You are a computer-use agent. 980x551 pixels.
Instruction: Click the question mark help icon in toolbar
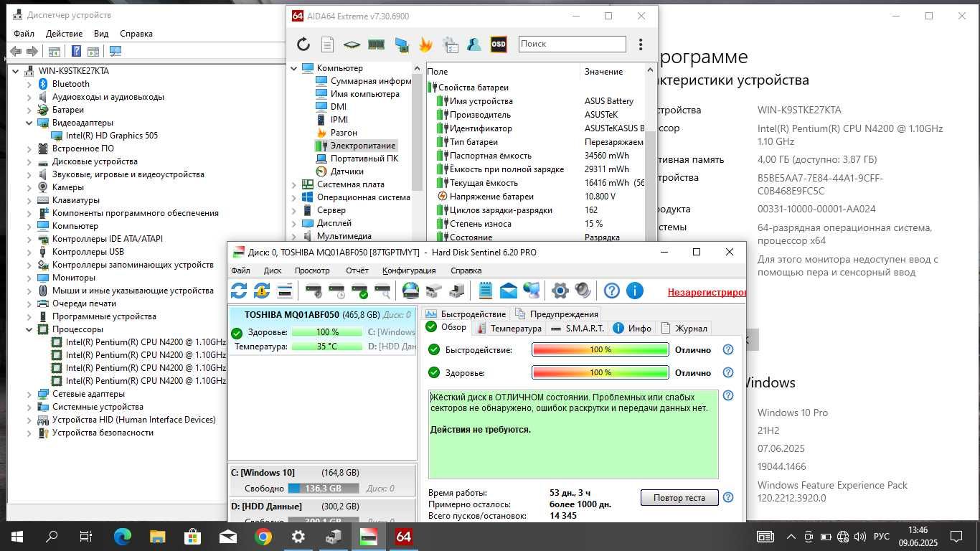coord(611,291)
